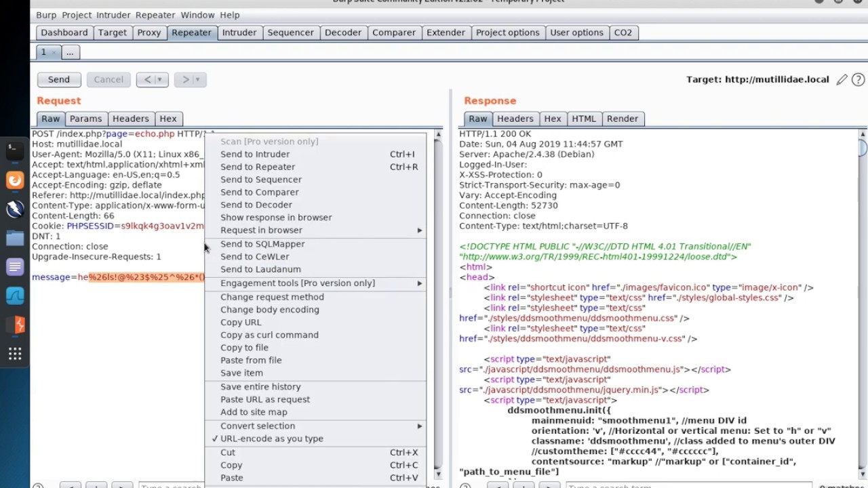Click the PHPSESSID cookie value
868x488 pixels.
click(x=161, y=226)
